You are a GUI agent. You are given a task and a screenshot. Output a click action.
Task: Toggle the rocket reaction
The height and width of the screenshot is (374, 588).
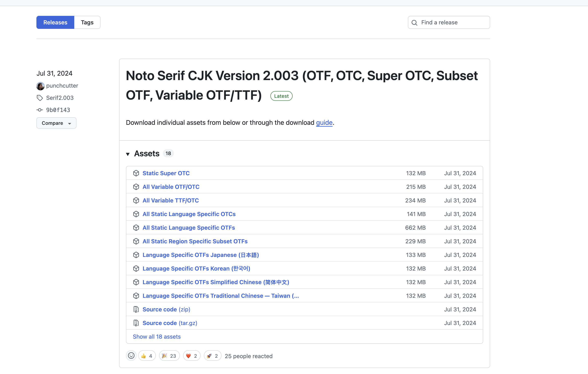pyautogui.click(x=212, y=356)
